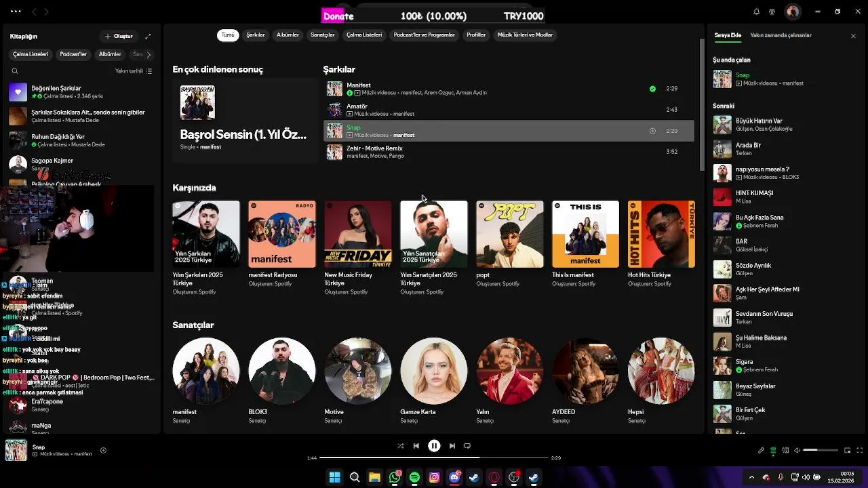Open Opera GX from the taskbar
Screen dimensions: 868x488
494,477
